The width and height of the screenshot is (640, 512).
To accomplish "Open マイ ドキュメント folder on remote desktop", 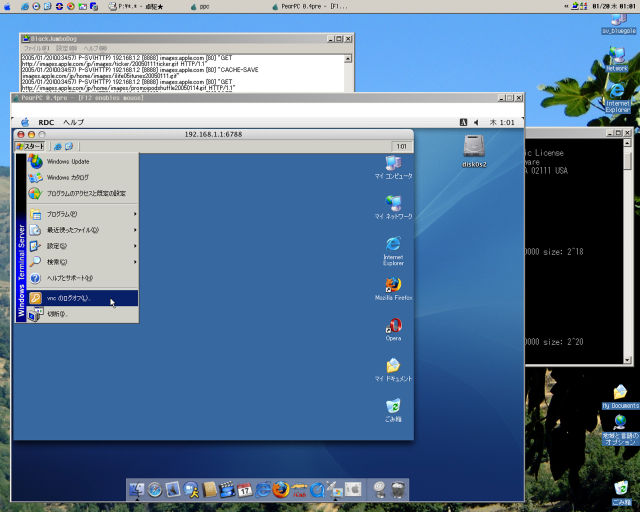I will pos(393,370).
